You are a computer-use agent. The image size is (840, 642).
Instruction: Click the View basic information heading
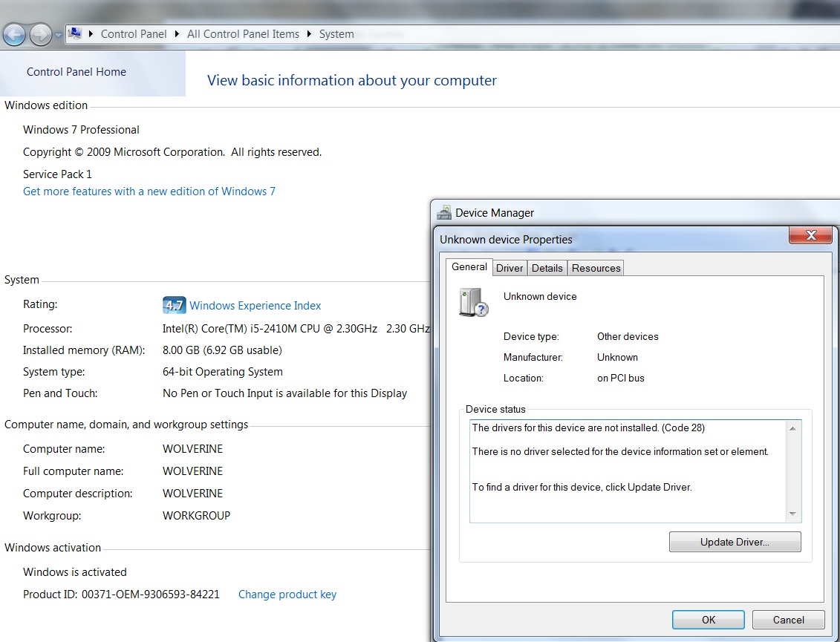click(x=352, y=80)
